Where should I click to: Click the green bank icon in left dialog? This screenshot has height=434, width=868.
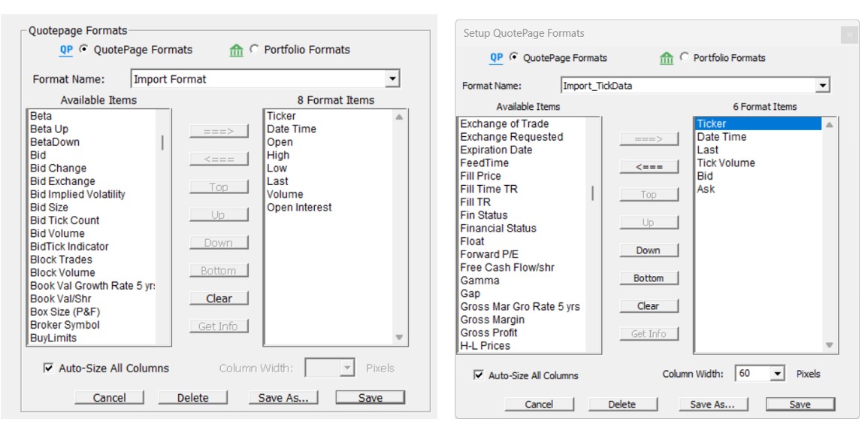(236, 50)
